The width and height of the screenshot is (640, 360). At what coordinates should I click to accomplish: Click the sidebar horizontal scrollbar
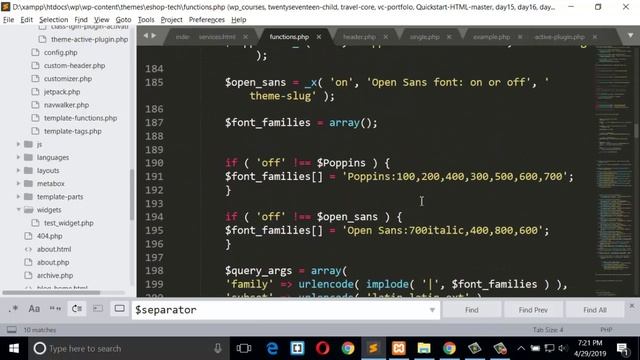(51, 292)
